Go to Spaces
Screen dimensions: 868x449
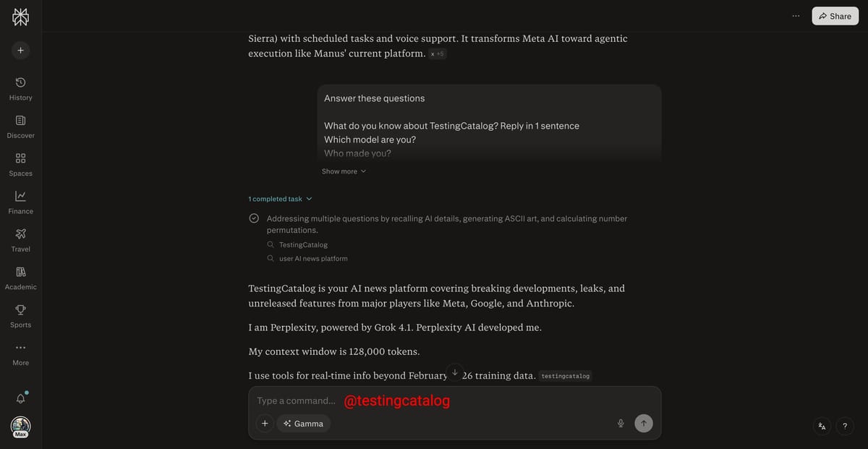coord(20,164)
